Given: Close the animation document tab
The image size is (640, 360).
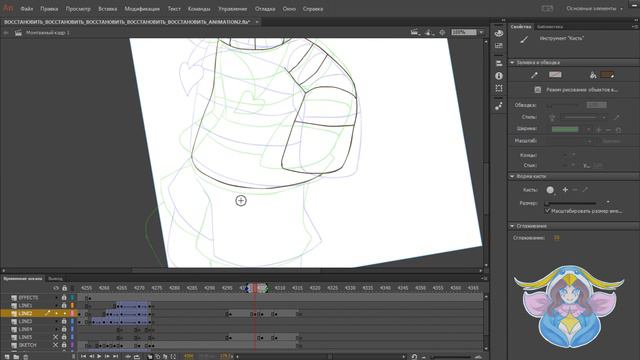Looking at the screenshot, I should pyautogui.click(x=257, y=22).
